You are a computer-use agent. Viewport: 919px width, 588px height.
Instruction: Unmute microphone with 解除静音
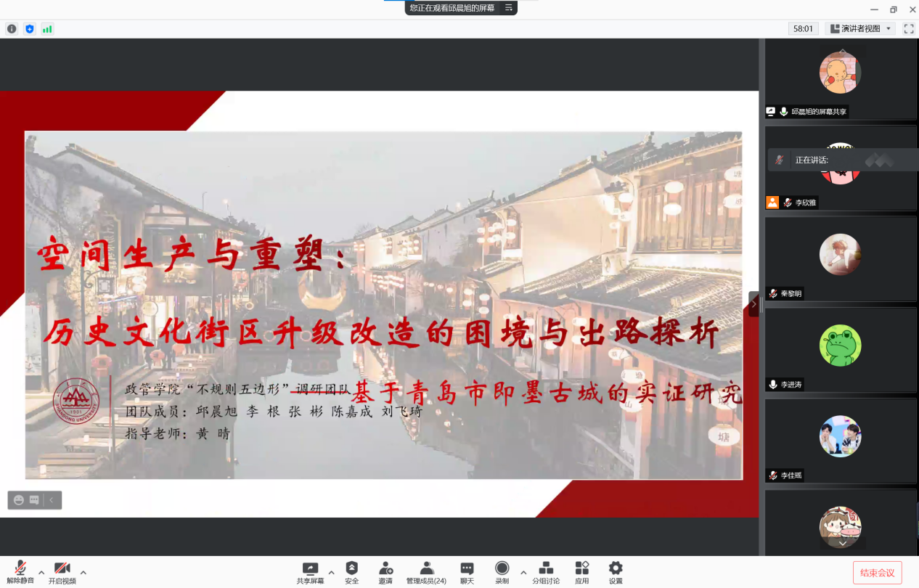[x=20, y=571]
